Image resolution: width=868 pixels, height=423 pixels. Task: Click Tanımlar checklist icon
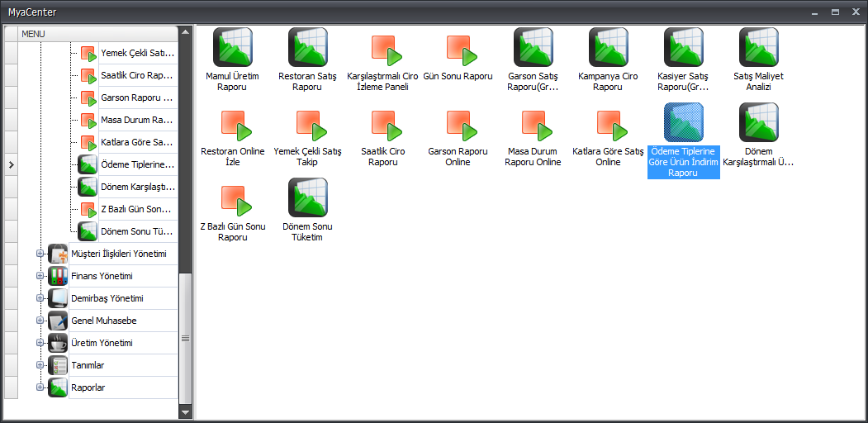(58, 365)
